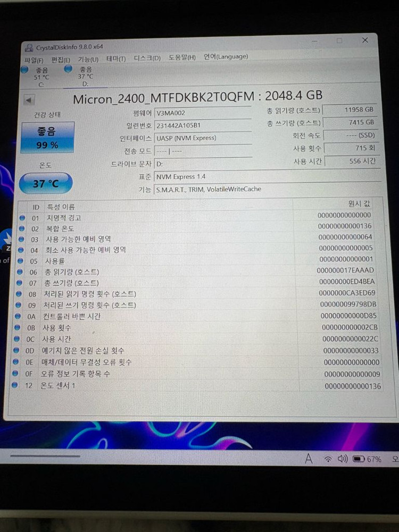399x532 pixels.
Task: Minimize the CrystalDiskInfo window
Action: (315, 41)
